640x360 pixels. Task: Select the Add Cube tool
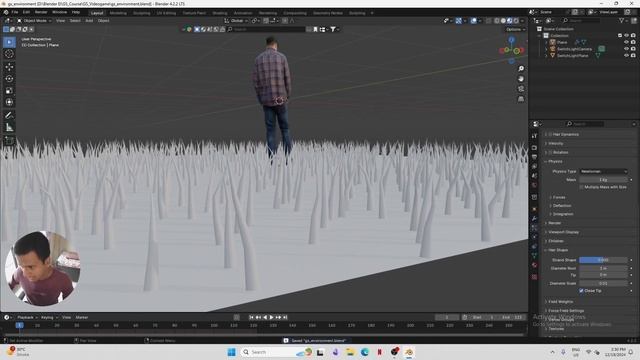coord(9,141)
